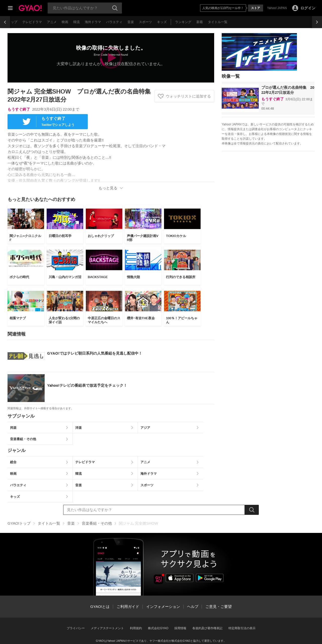Open the 海外ドラマ genre row
This screenshot has height=644, width=322.
[171, 473]
